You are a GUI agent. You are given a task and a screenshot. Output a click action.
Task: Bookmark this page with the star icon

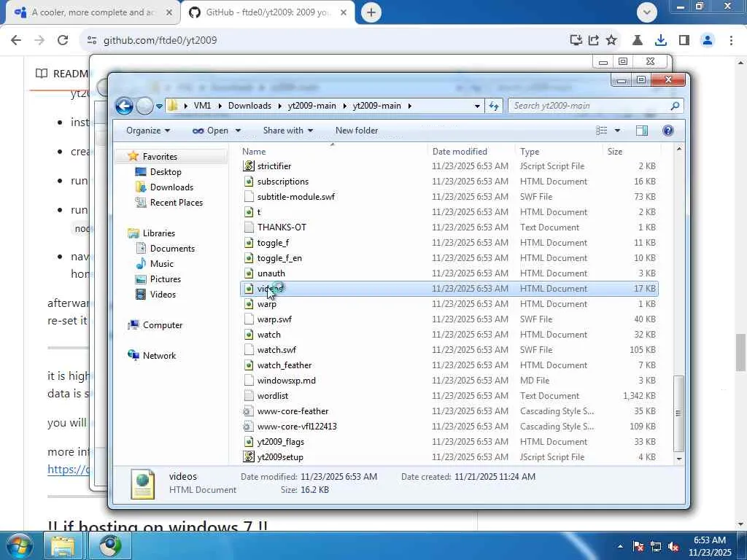pyautogui.click(x=611, y=40)
